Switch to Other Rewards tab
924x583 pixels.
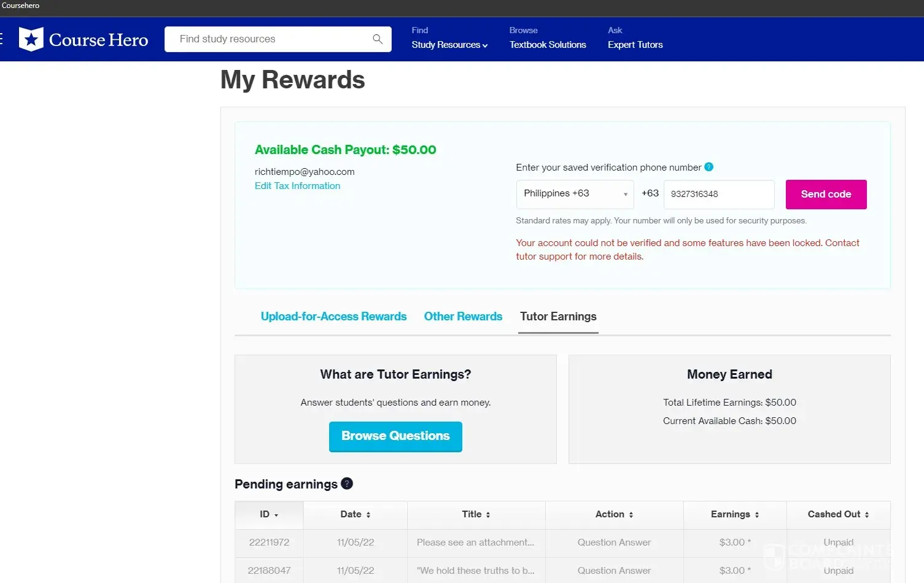point(463,317)
